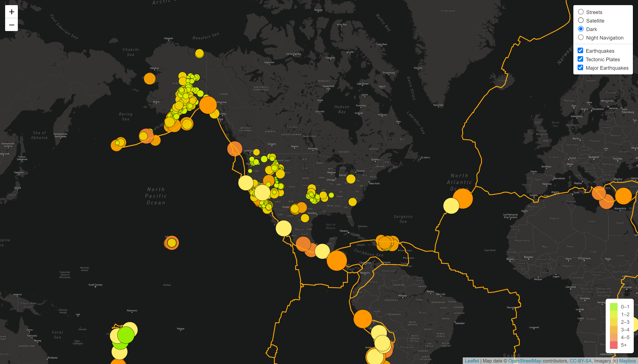Click the zoom out button on the map
This screenshot has height=364, width=638.
tap(11, 25)
